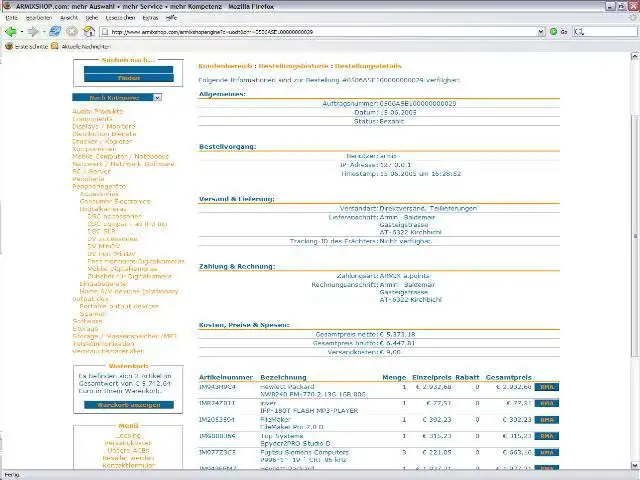640x480 pixels.
Task: Open the 'Drucker / Kopierer' category
Action: pos(102,141)
